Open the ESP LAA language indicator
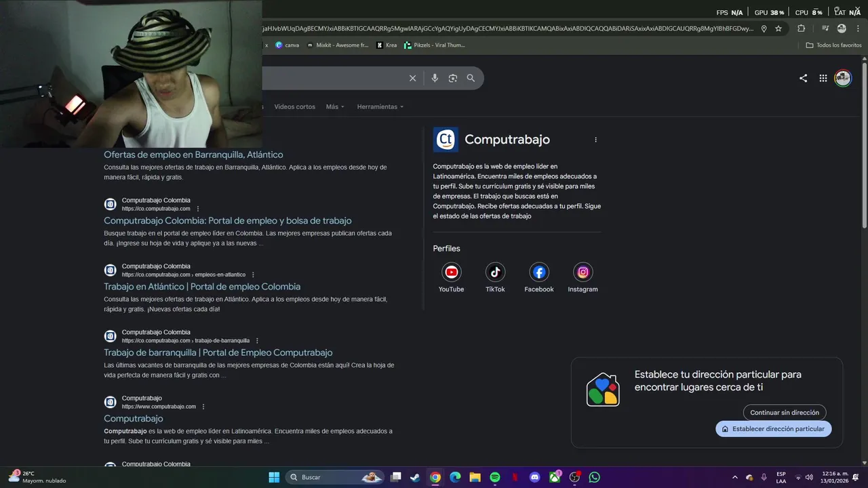 pos(781,477)
